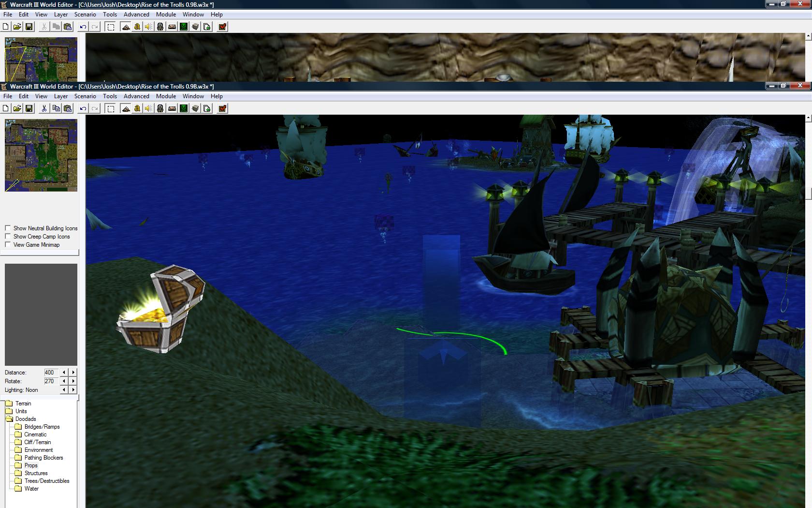The width and height of the screenshot is (812, 508).
Task: Enable Show Creep Camp Icons checkbox
Action: click(x=8, y=236)
